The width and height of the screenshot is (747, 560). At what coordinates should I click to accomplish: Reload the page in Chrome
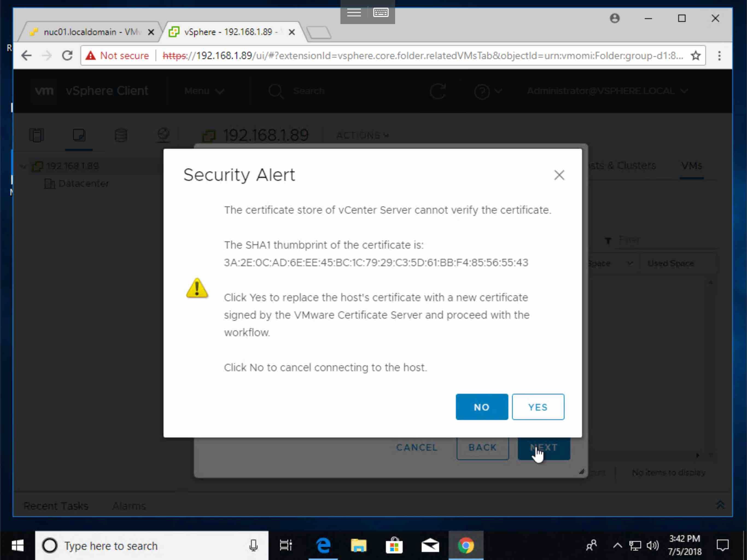[x=67, y=56]
